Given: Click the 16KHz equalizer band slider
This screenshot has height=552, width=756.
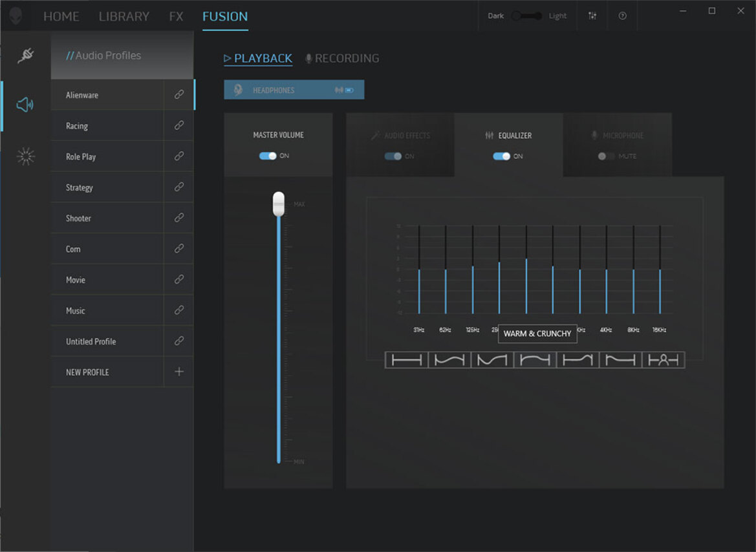Looking at the screenshot, I should click(660, 270).
